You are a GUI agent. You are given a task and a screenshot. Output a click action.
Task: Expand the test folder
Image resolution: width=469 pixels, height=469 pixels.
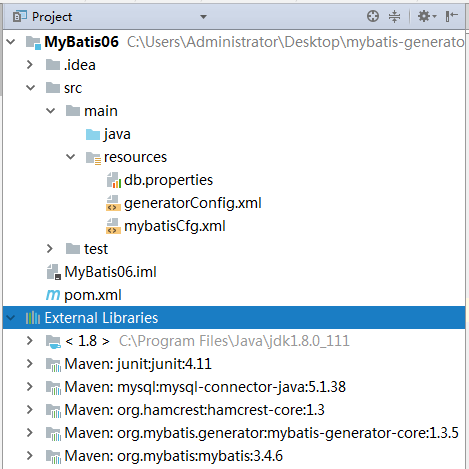pos(50,248)
